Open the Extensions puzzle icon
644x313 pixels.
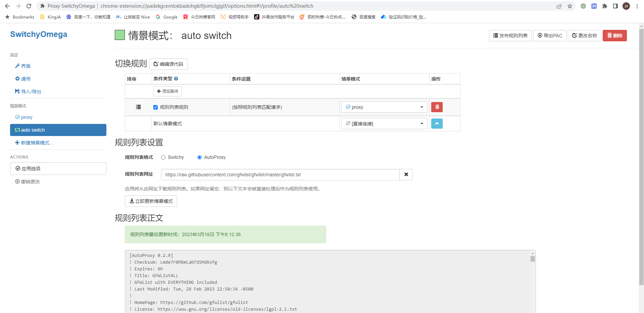pos(605,6)
